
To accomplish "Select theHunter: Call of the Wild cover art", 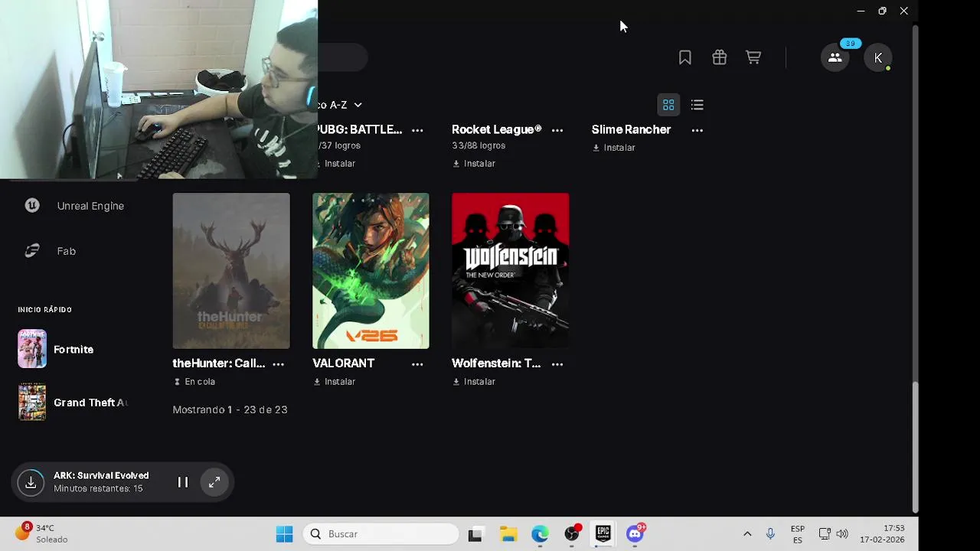I will (231, 271).
